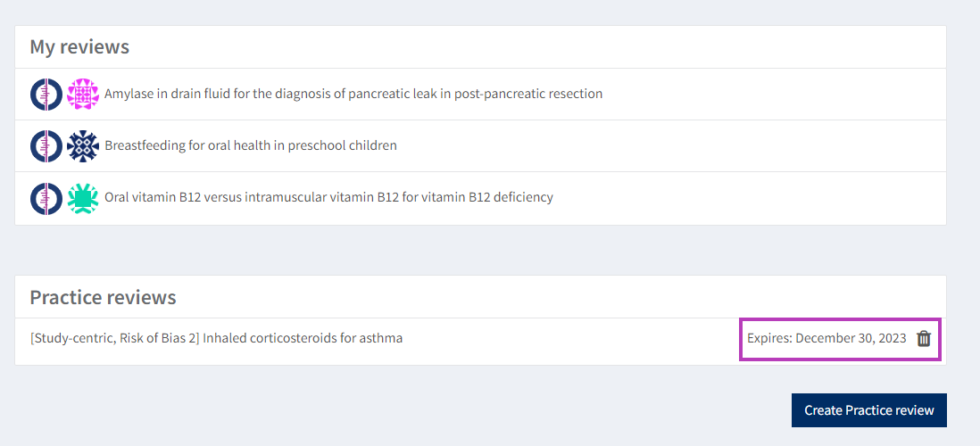The width and height of the screenshot is (980, 446).
Task: Select the green identicon beside vitamin B12 review
Action: pos(83,198)
